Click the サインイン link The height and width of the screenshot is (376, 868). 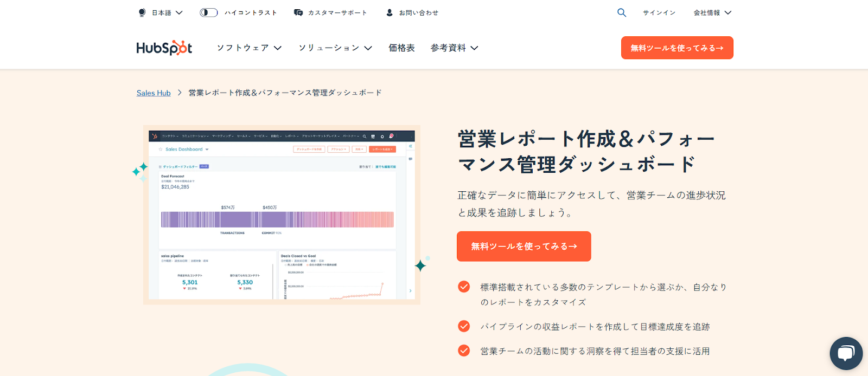pyautogui.click(x=659, y=12)
